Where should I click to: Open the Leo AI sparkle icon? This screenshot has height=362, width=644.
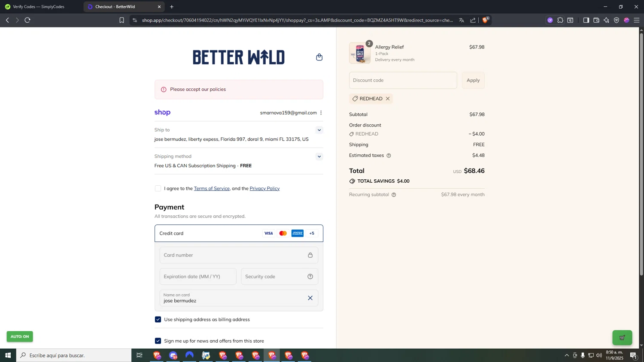[606, 20]
